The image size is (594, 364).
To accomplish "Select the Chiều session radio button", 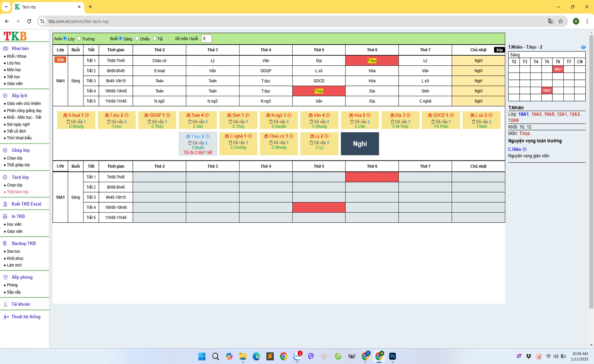I will (x=137, y=38).
